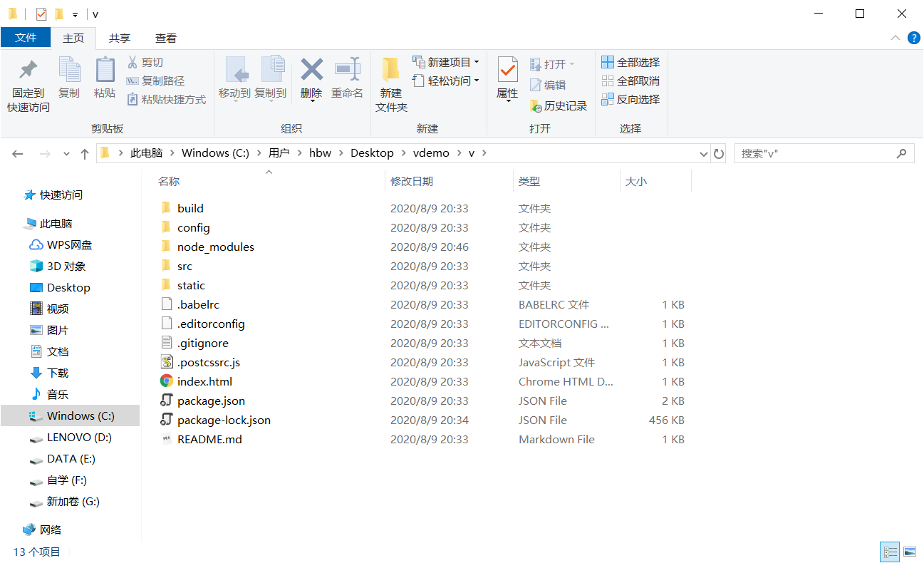Select the .postcssrc.js file

click(x=210, y=362)
